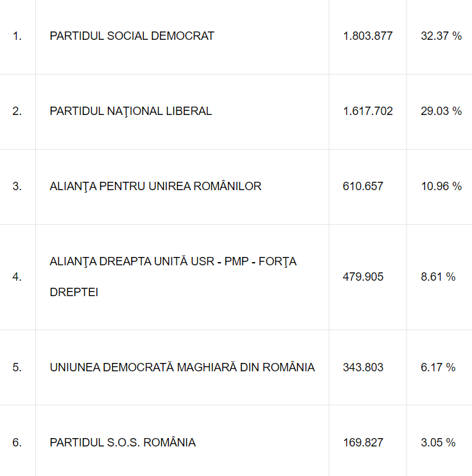Click the 6.17 % percentage value

pyautogui.click(x=438, y=367)
